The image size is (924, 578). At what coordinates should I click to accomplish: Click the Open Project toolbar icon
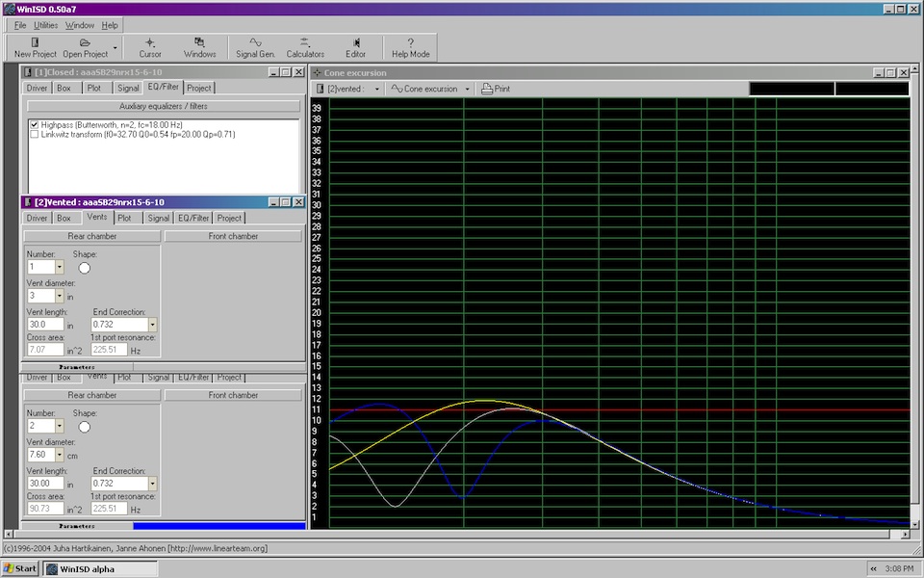(x=85, y=42)
